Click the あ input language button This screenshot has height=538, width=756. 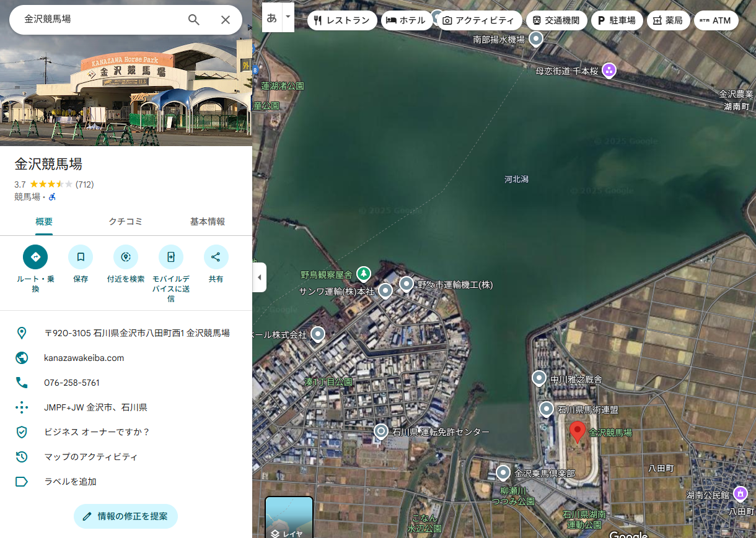tap(271, 18)
